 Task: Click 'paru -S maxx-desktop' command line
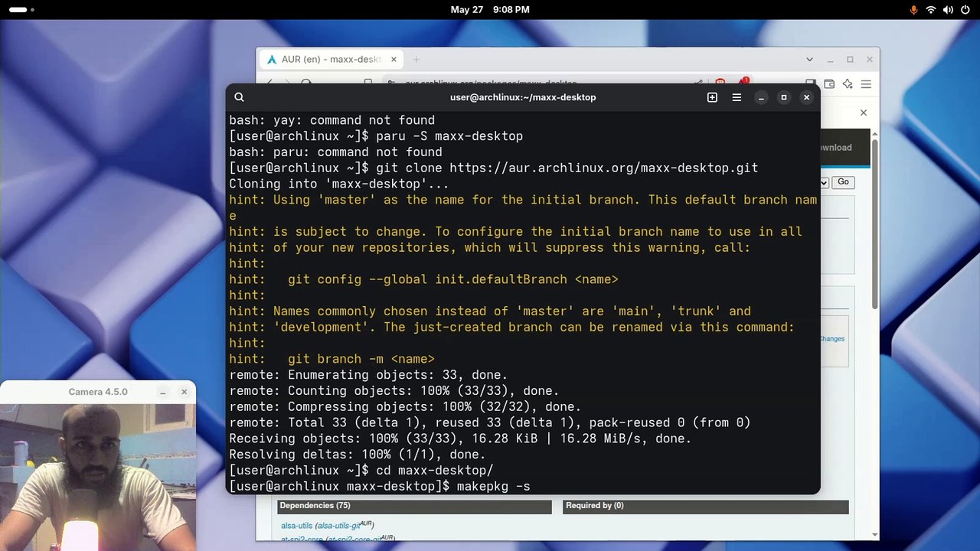[x=376, y=136]
